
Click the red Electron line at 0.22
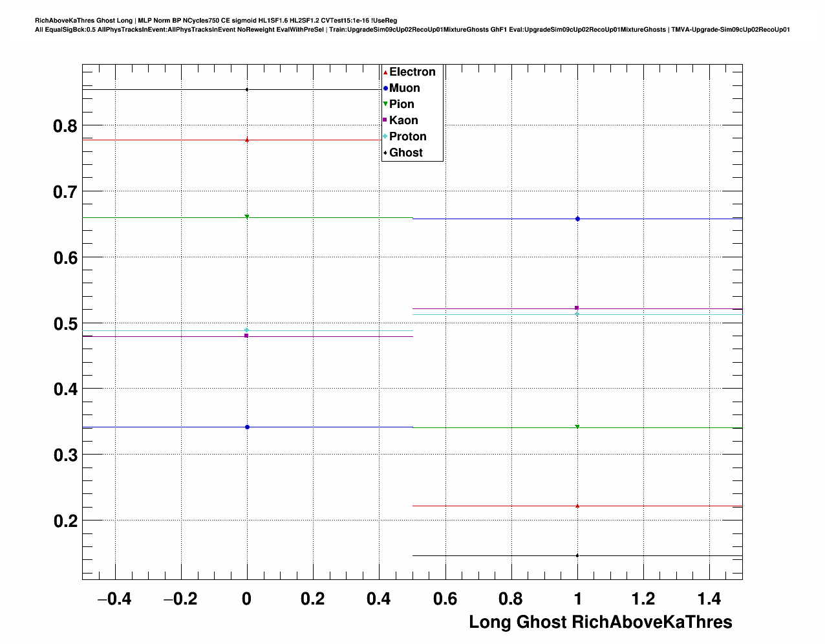point(491,506)
